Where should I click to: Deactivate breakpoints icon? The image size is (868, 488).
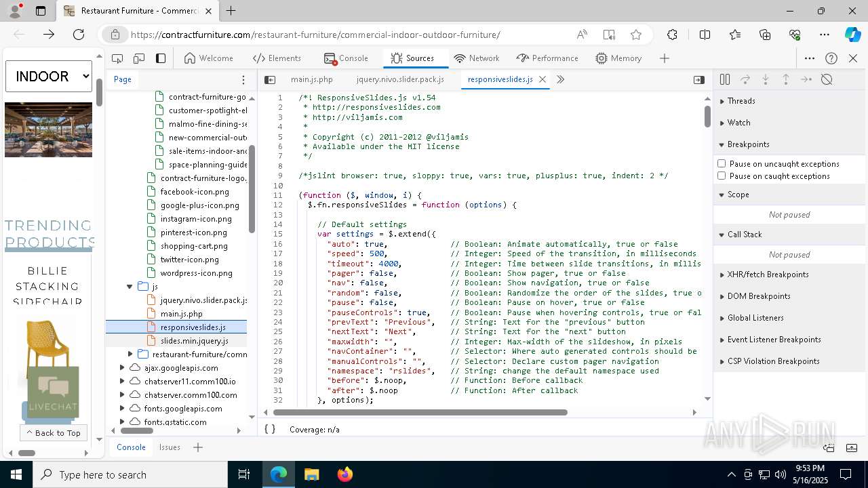pos(827,79)
